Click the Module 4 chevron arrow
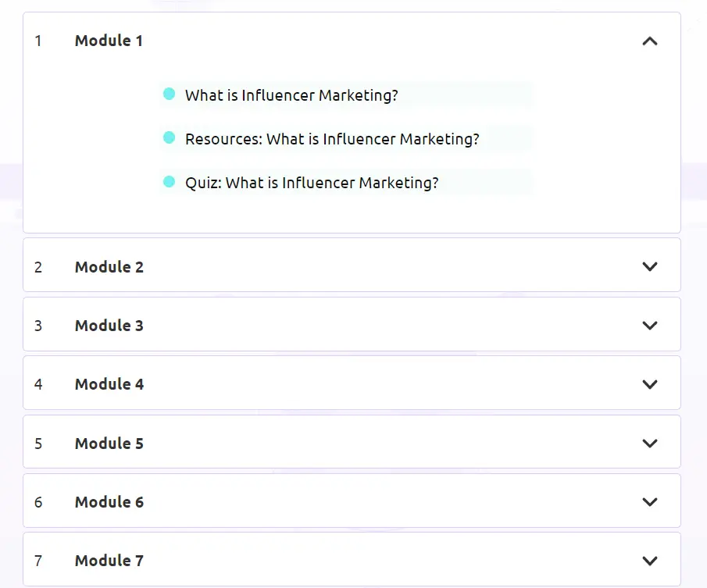This screenshot has height=588, width=707. tap(649, 384)
